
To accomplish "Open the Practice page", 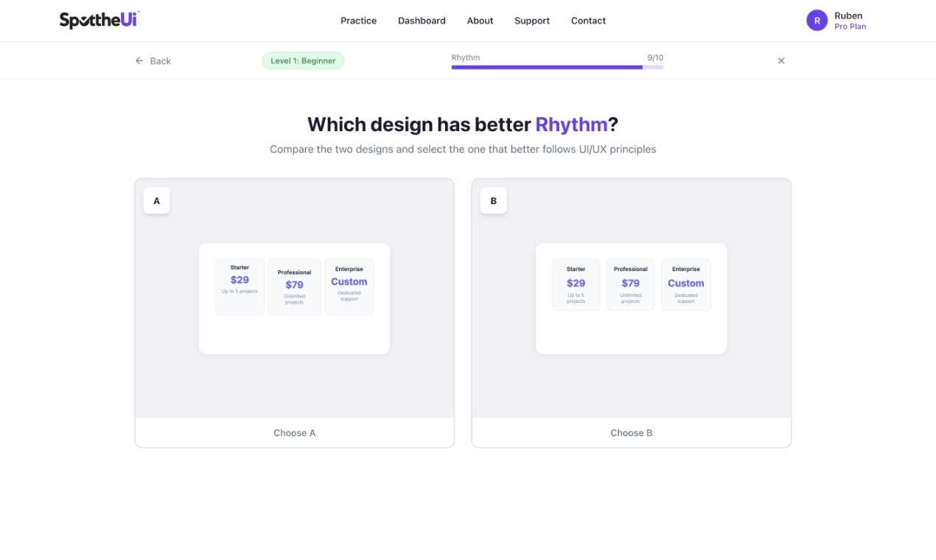I will pyautogui.click(x=358, y=21).
